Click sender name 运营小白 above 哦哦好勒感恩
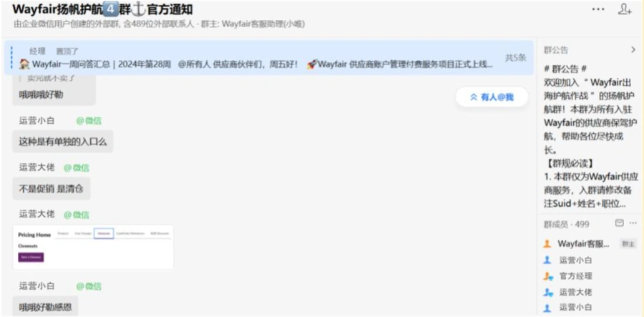Viewport: 644px width, 317px height. 36,286
